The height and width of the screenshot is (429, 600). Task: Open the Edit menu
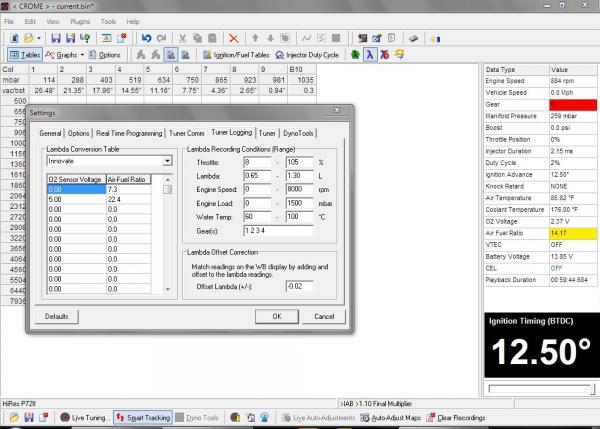tap(30, 22)
